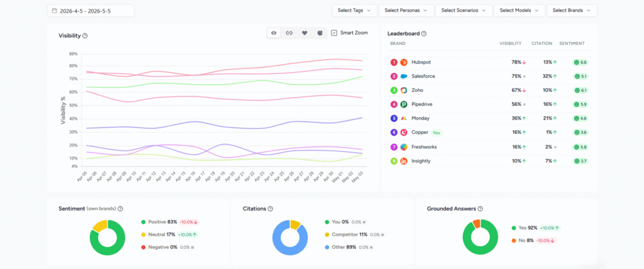
Task: Click the red Negative legend dot
Action: click(x=143, y=248)
